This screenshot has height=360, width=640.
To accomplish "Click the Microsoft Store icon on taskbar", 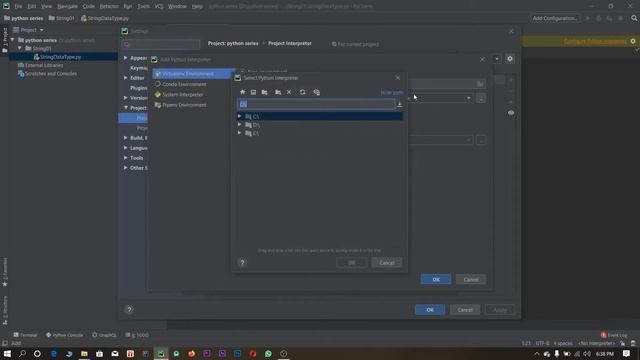I will [100, 353].
